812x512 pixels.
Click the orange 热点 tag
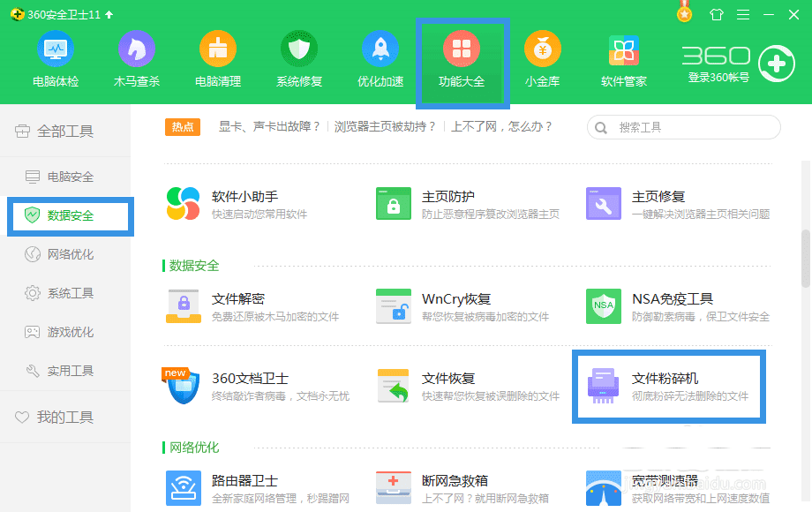183,127
